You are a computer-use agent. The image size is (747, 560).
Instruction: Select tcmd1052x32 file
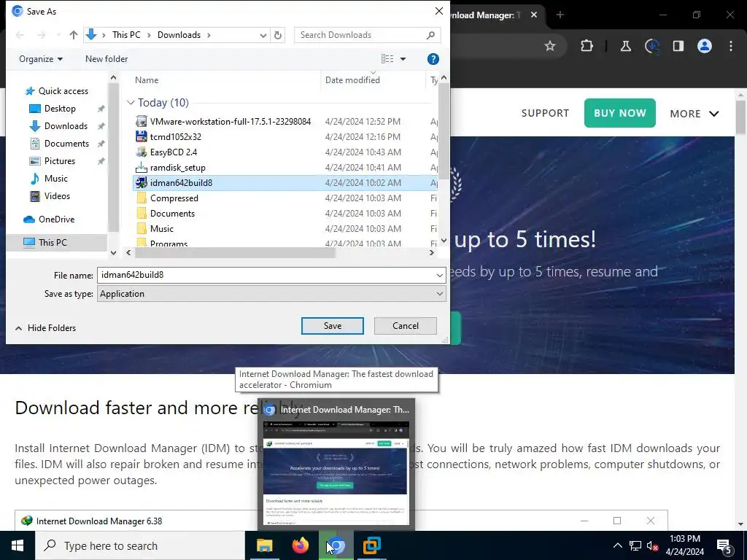click(x=175, y=136)
